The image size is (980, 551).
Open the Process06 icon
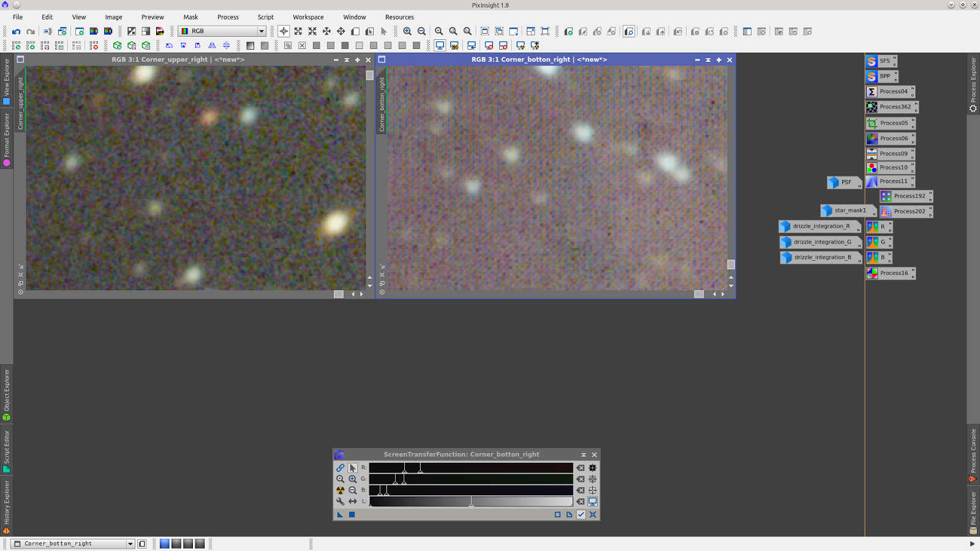click(x=891, y=138)
